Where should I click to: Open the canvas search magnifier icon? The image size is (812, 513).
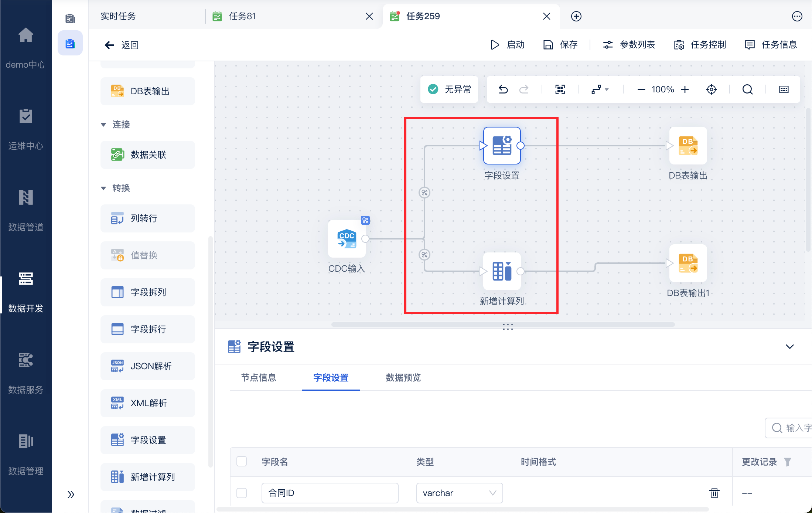click(x=747, y=89)
